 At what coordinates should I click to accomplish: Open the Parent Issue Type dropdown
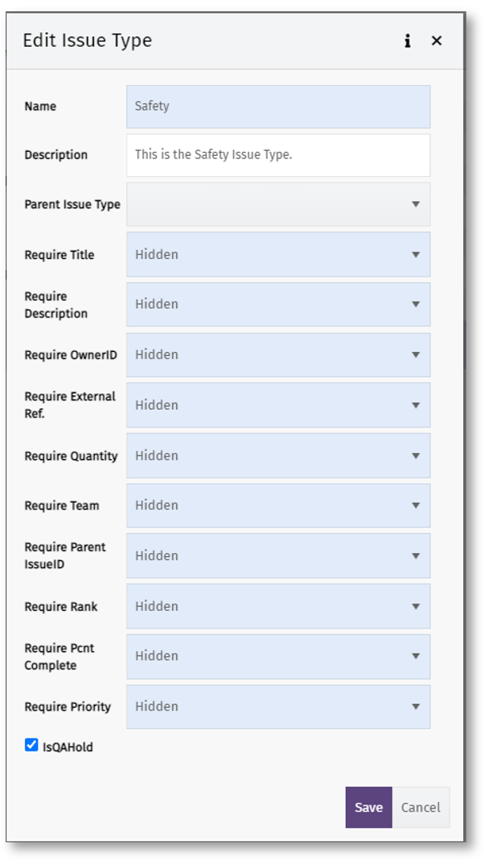pos(277,204)
